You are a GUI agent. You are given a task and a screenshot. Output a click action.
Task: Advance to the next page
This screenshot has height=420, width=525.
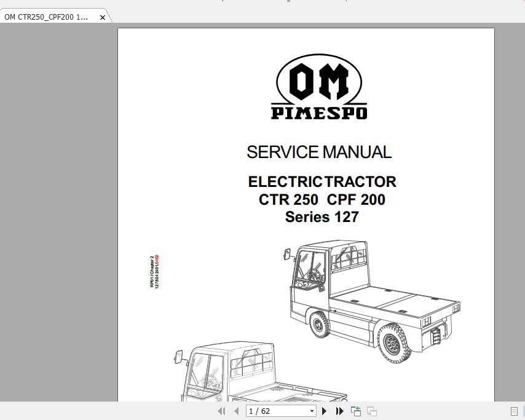[x=324, y=411]
